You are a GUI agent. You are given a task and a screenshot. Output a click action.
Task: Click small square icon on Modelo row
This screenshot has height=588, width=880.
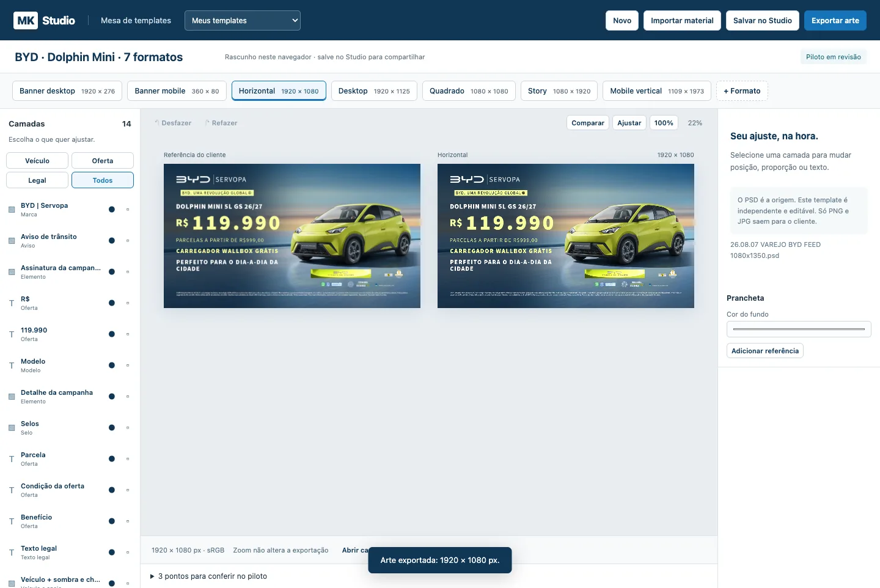[128, 366]
